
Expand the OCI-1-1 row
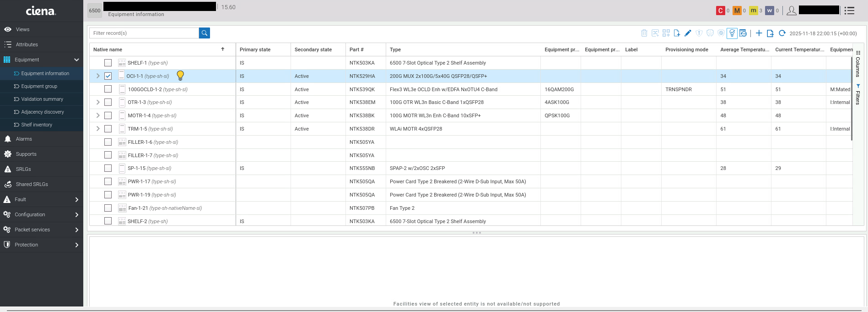(x=98, y=76)
